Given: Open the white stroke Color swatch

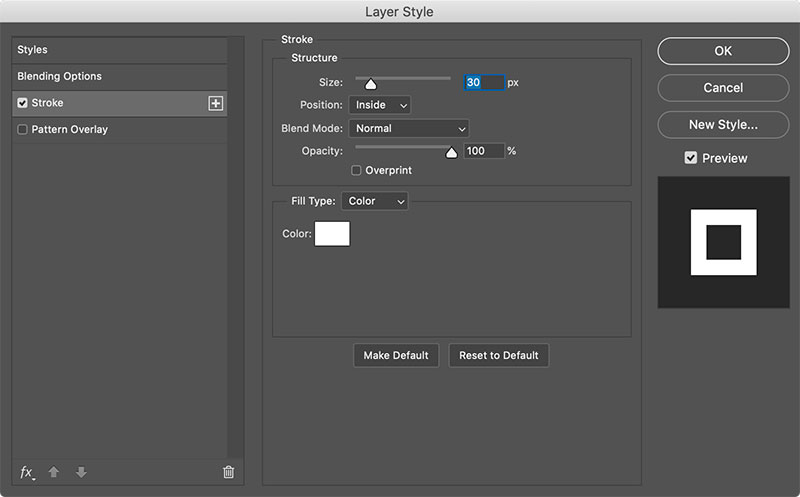Looking at the screenshot, I should [x=332, y=234].
